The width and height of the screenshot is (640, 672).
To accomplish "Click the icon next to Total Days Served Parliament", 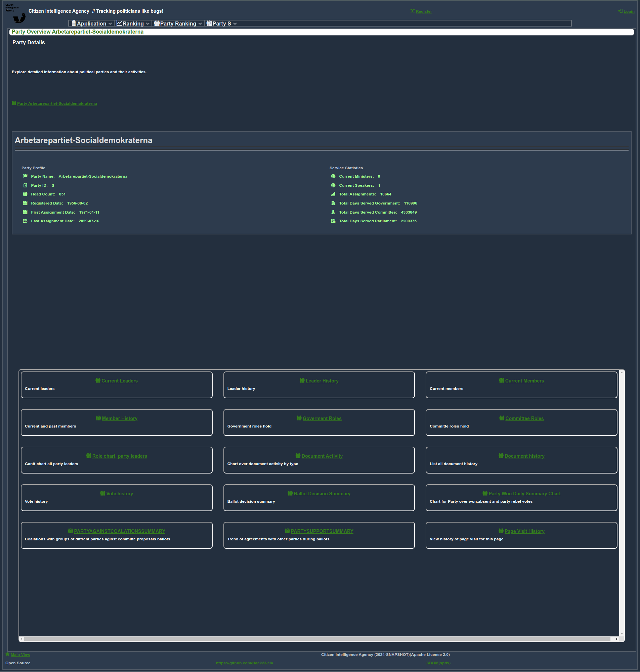I will [x=333, y=221].
